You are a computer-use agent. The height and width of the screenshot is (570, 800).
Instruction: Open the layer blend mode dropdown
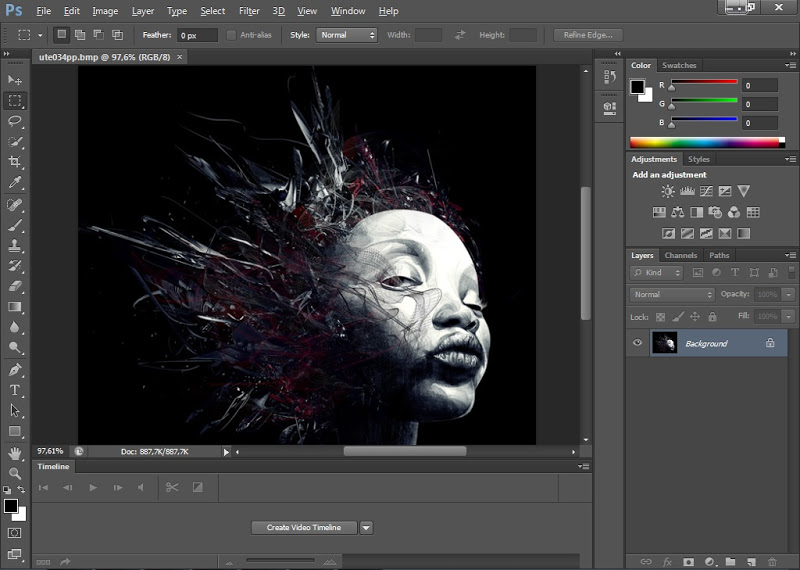672,294
